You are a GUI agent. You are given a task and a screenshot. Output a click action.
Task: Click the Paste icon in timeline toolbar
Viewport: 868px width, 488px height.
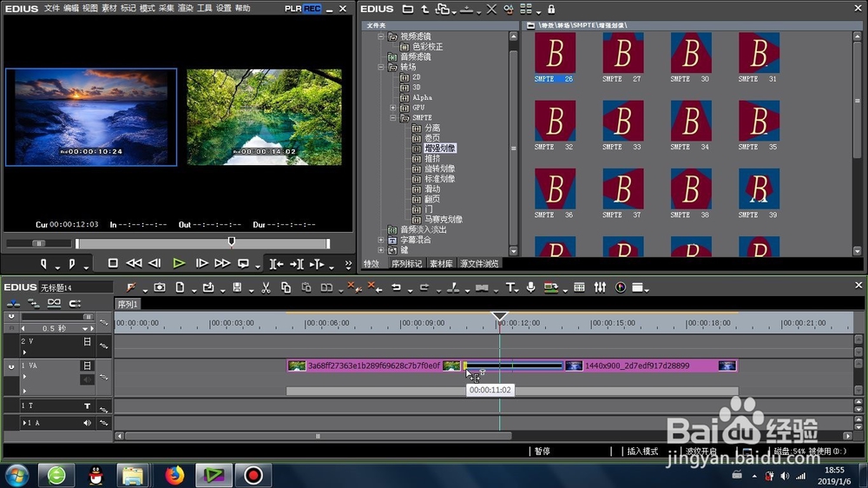[x=306, y=287]
